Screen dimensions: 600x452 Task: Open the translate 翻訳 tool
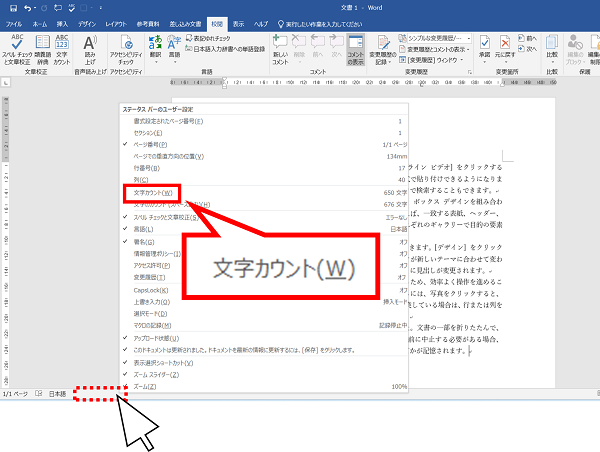tap(155, 50)
